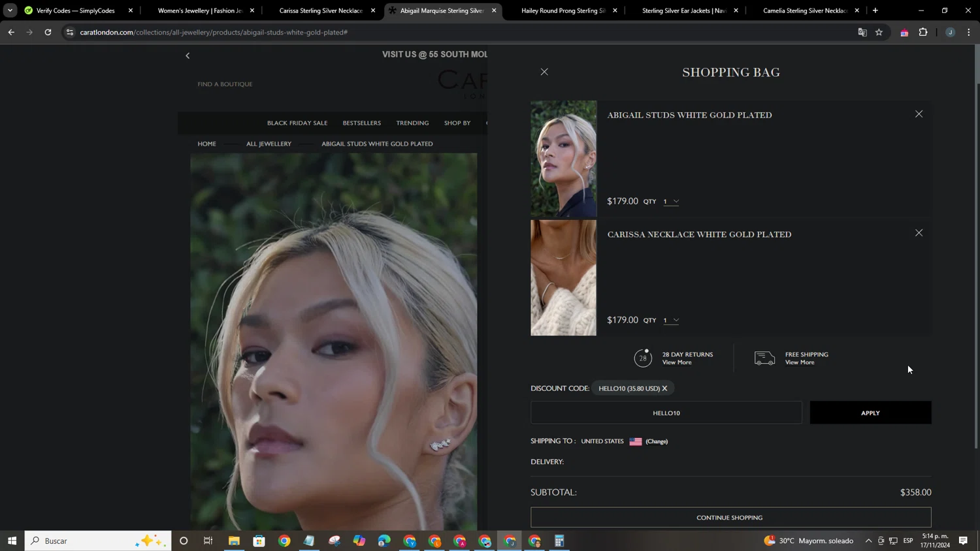Open File Explorer from taskbar
Viewport: 980px width, 551px height.
pos(234,541)
